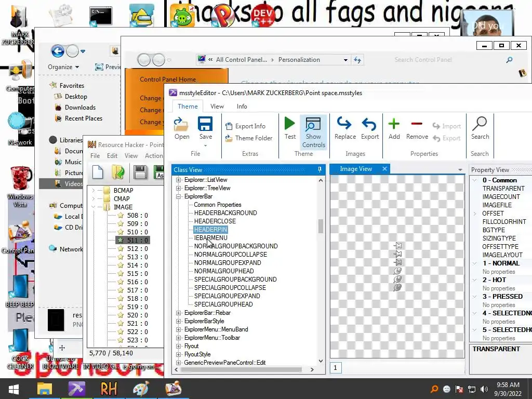532x399 pixels.
Task: Select NORMALGROUPCOLLAPSE part
Action: (230, 255)
